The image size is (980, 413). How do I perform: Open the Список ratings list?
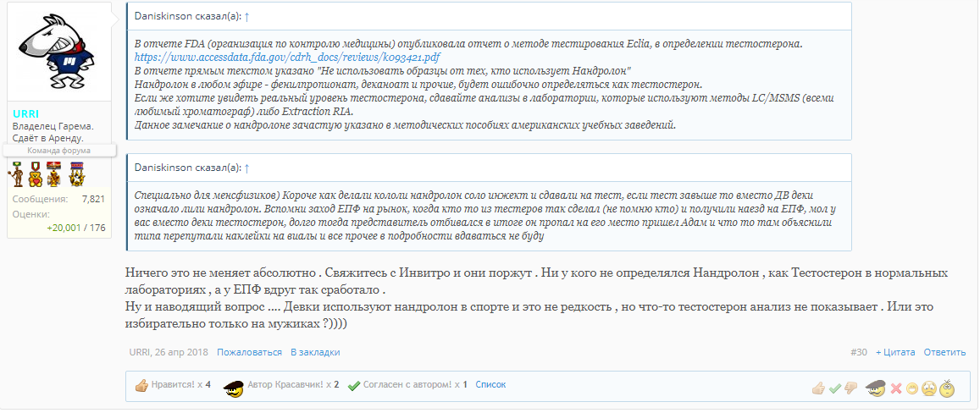click(x=490, y=384)
